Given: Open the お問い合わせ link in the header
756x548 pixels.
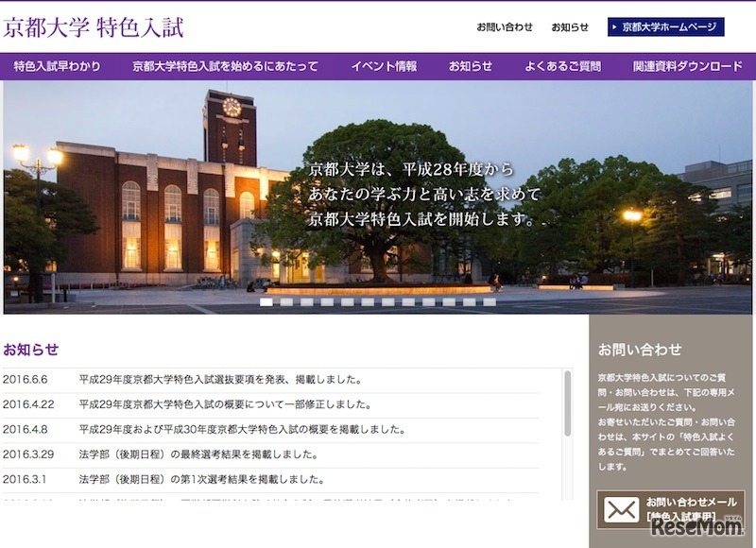Looking at the screenshot, I should (505, 27).
